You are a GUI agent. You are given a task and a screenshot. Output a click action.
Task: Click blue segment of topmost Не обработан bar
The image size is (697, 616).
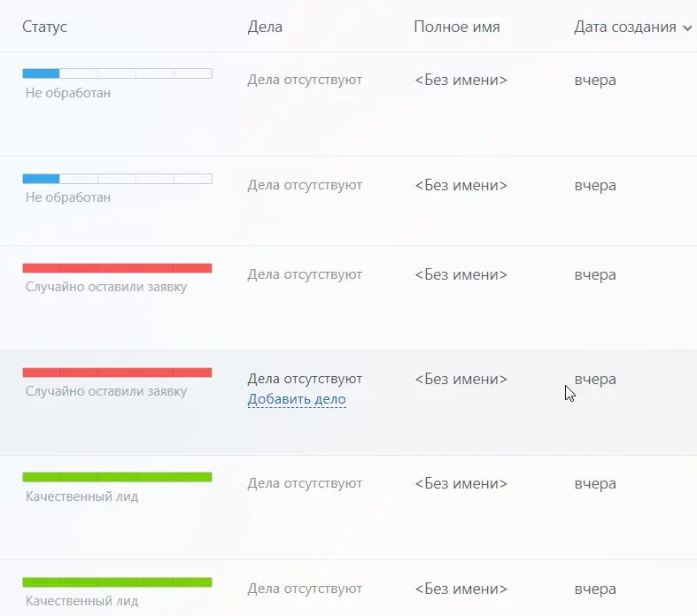(x=41, y=73)
